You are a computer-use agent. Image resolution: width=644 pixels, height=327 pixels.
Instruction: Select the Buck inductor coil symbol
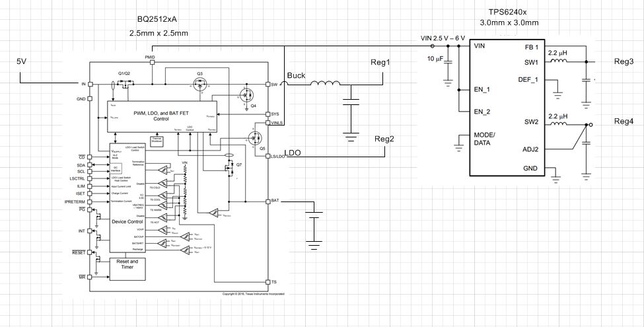point(325,83)
